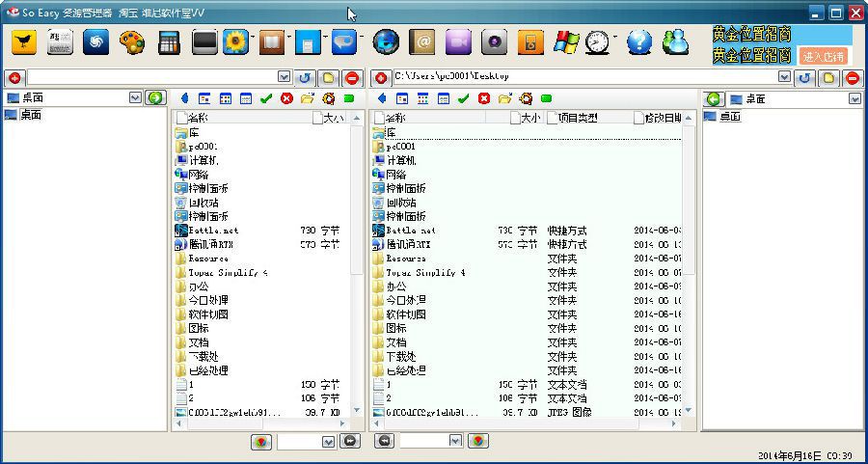Image resolution: width=868 pixels, height=464 pixels.
Task: Click the Windows flag icon
Action: (x=567, y=42)
